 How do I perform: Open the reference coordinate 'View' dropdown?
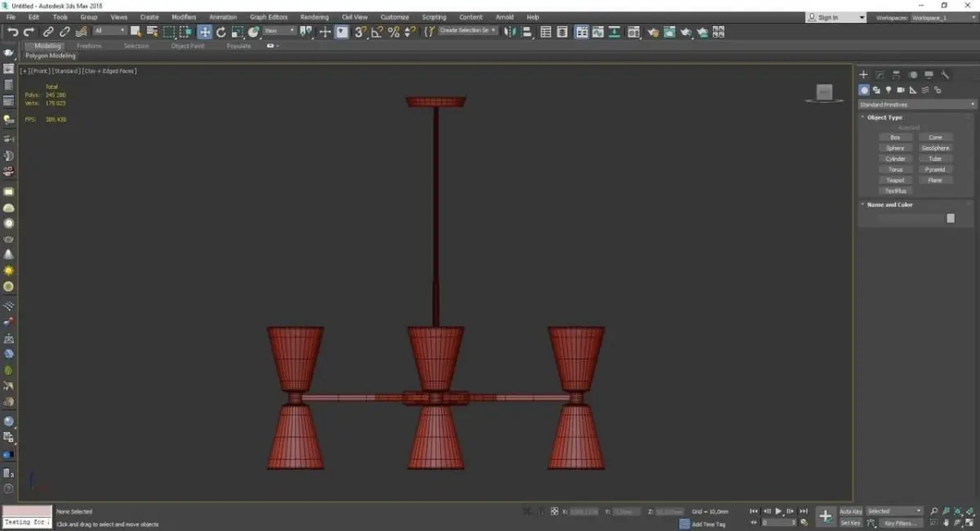point(279,31)
